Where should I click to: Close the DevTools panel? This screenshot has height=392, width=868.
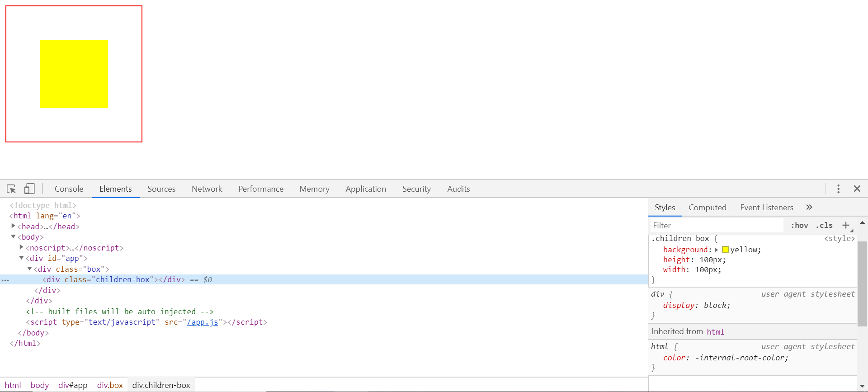click(857, 189)
